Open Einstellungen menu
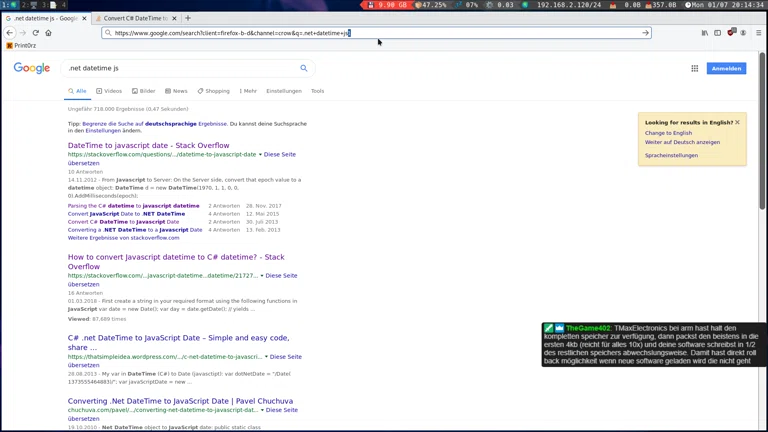 [x=284, y=91]
